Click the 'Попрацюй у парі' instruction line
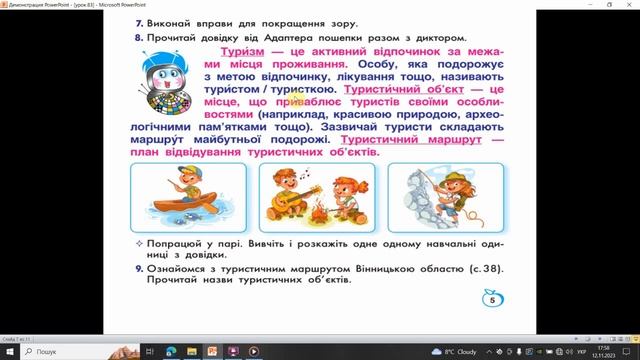 [320, 249]
